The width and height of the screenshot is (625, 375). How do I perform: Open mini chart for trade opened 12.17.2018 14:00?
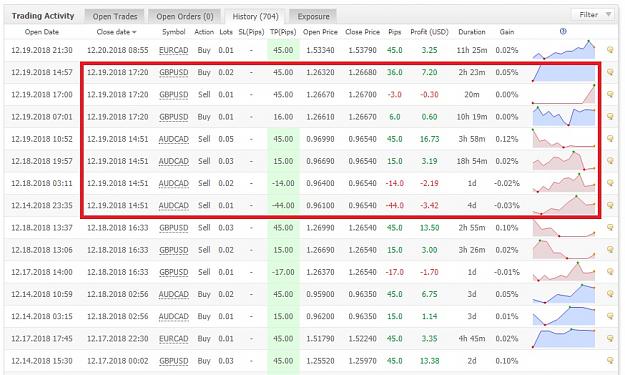[564, 271]
